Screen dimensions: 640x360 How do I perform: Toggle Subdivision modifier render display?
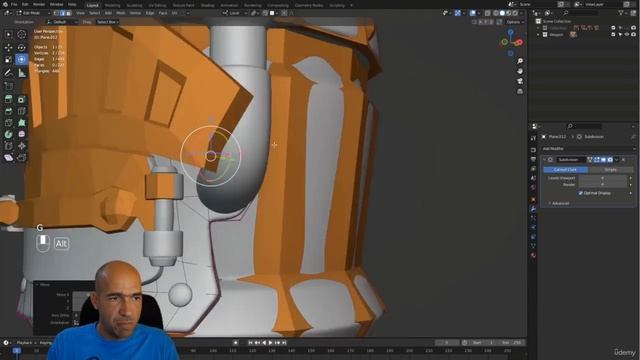[610, 160]
